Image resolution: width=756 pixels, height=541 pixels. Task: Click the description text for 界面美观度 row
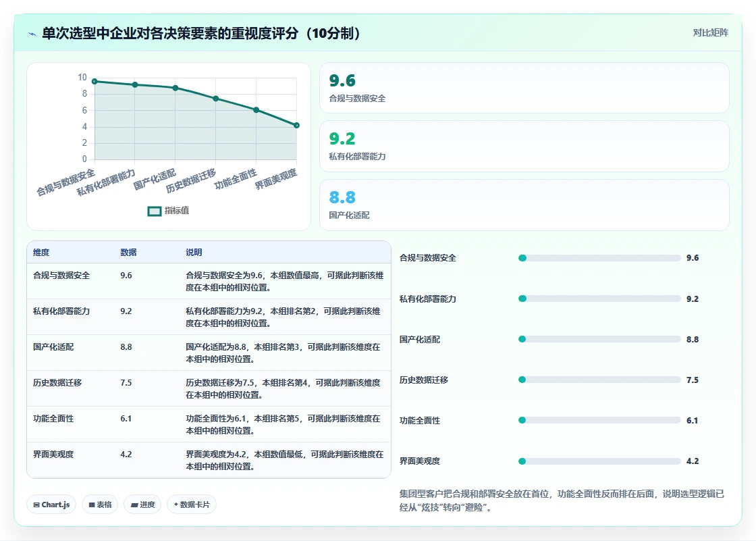click(x=284, y=461)
